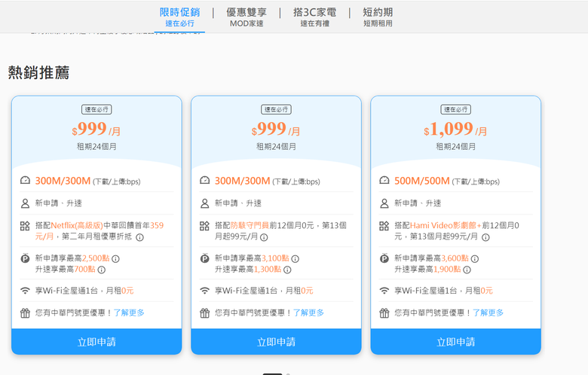Image resolution: width=588 pixels, height=375 pixels.
Task: Open 了解更多 link in the Hami Video plan card
Action: 488,312
